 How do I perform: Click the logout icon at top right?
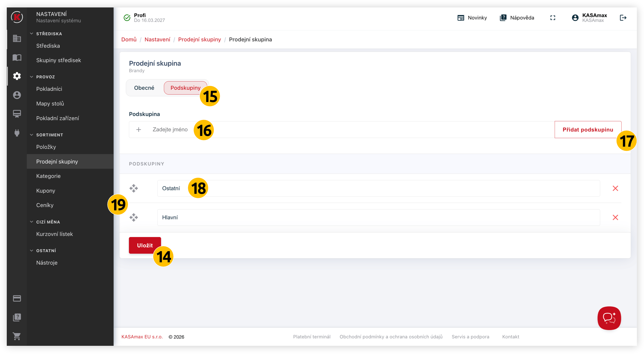tap(623, 18)
